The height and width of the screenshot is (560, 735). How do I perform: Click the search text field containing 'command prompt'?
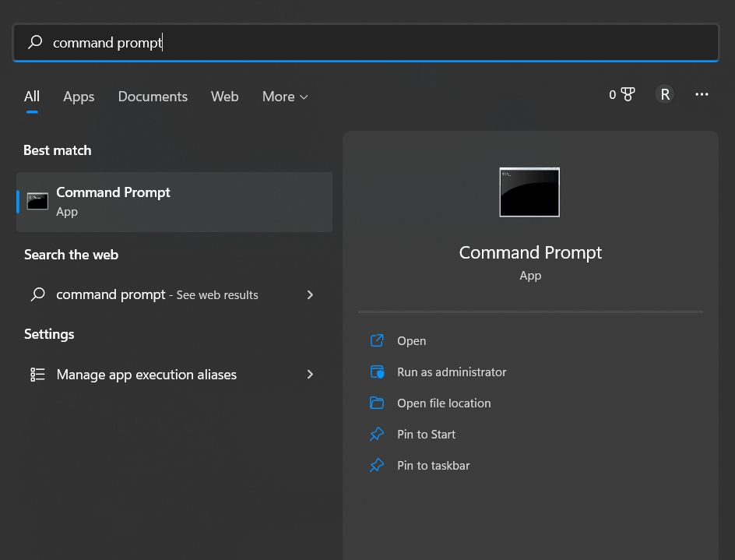point(366,43)
